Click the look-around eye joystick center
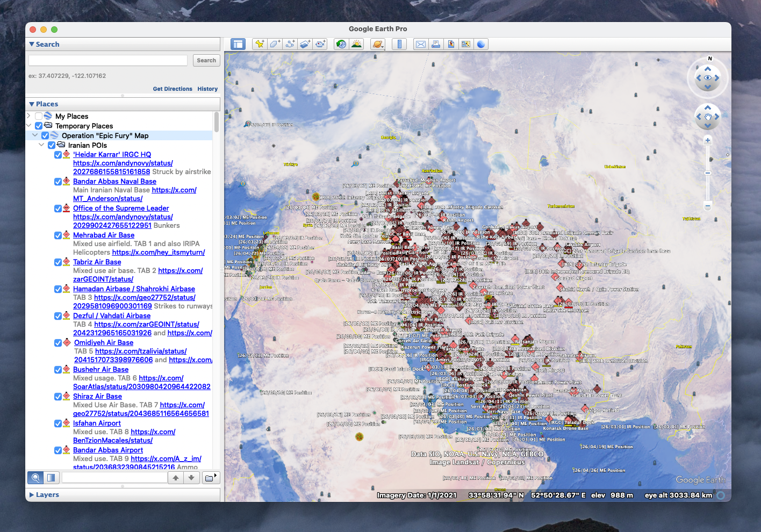This screenshot has width=761, height=532. pos(708,78)
